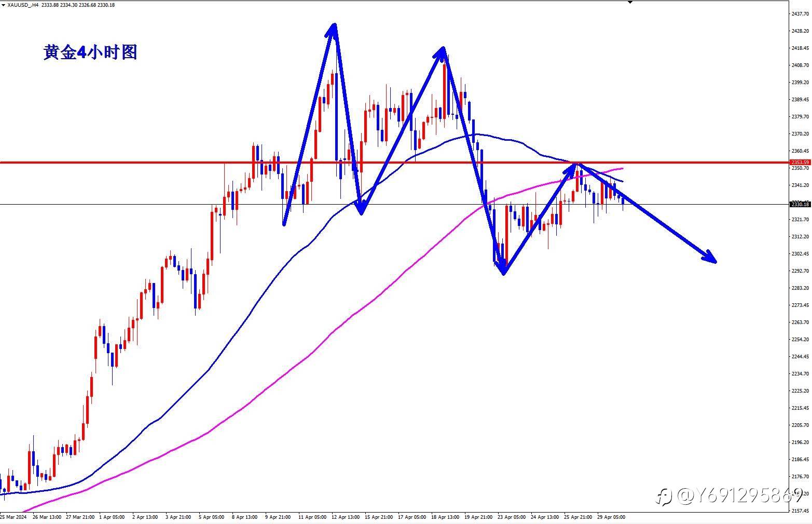Click the 17 Apr 05:00 time label
This screenshot has width=812, height=524.
click(x=412, y=517)
